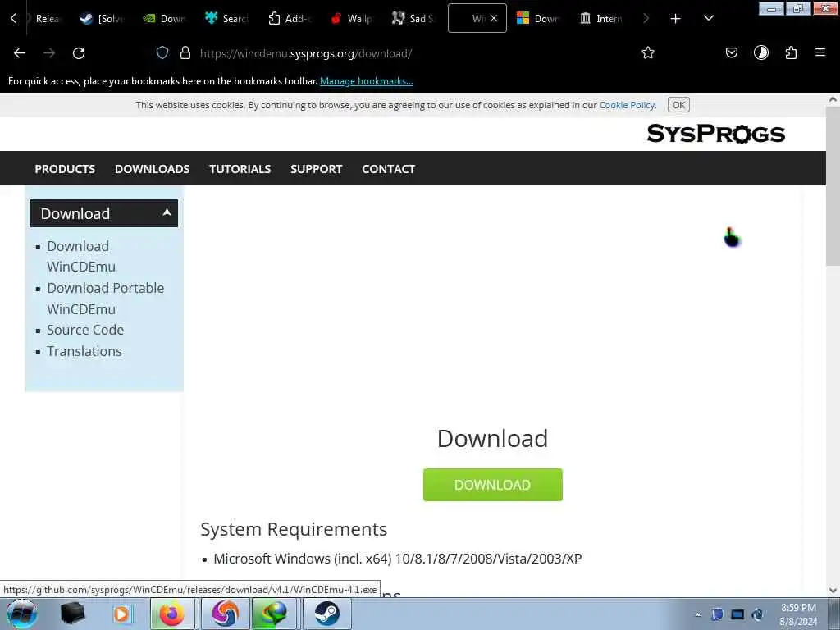Screen dimensions: 840x630
Task: Dismiss cookie notice with OK button
Action: pos(678,105)
